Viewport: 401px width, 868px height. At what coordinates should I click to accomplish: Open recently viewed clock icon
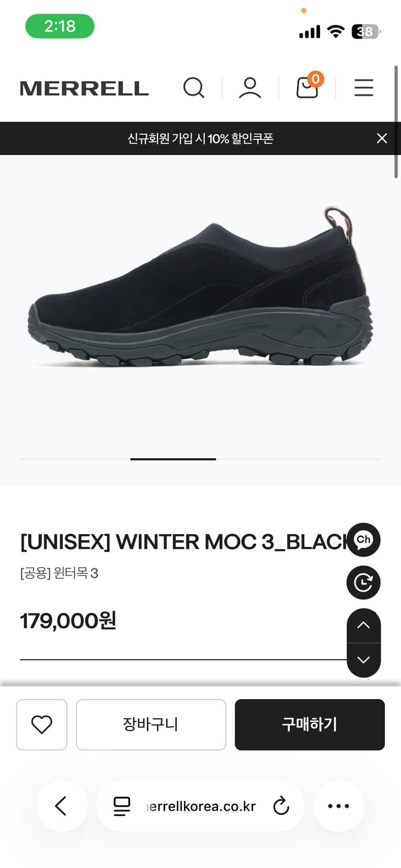click(363, 583)
